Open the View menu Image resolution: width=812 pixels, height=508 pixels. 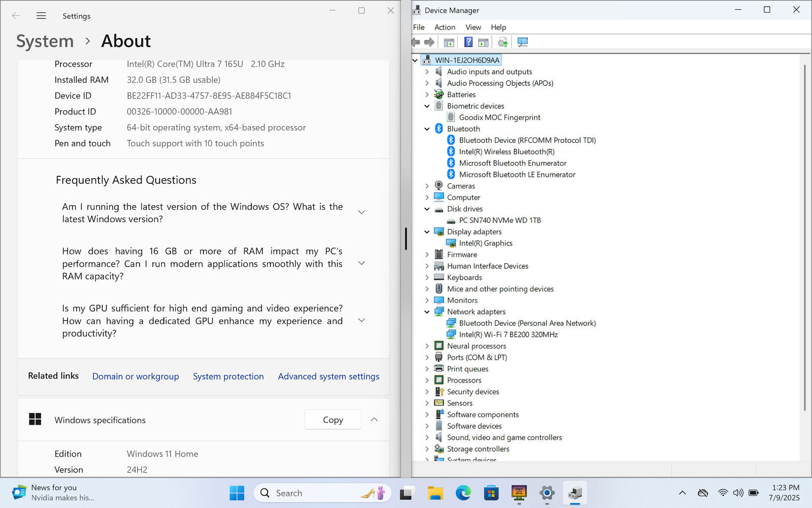pyautogui.click(x=473, y=27)
